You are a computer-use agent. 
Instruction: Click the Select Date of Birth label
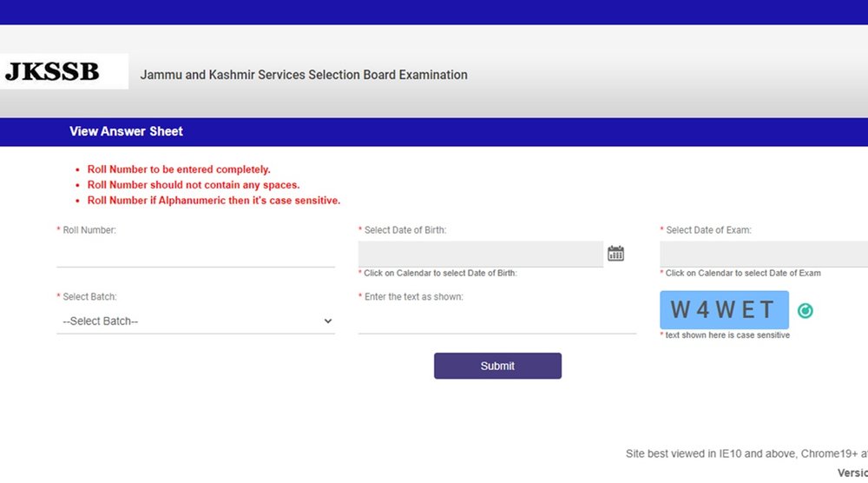[x=404, y=230]
